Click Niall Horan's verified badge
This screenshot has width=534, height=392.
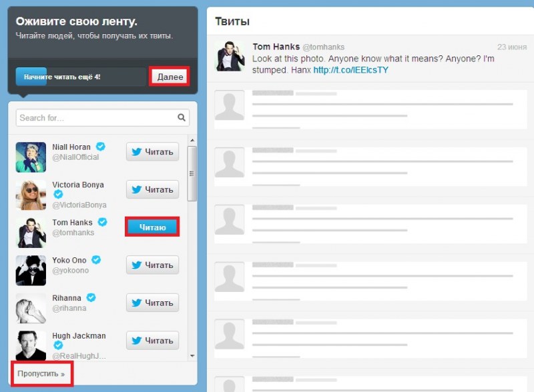101,146
